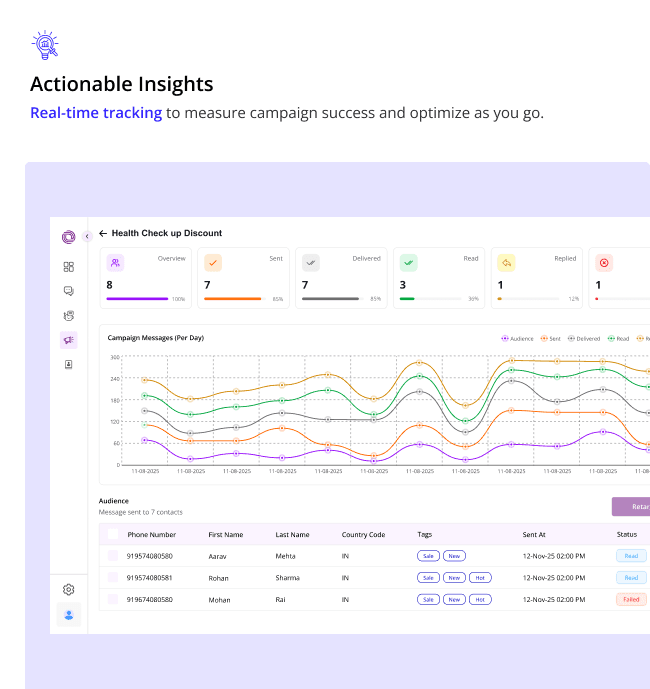Click the Status column header
Viewport: 650px width, 689px height.
627,534
